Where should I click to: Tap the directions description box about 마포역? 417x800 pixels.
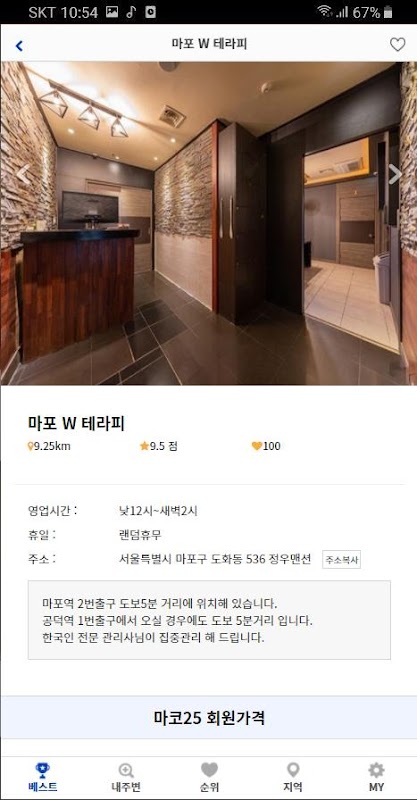209,620
